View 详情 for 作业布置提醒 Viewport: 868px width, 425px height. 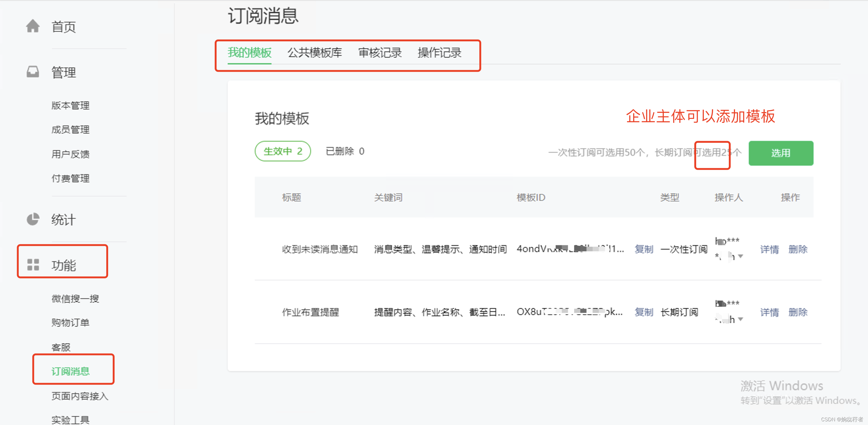(x=770, y=312)
